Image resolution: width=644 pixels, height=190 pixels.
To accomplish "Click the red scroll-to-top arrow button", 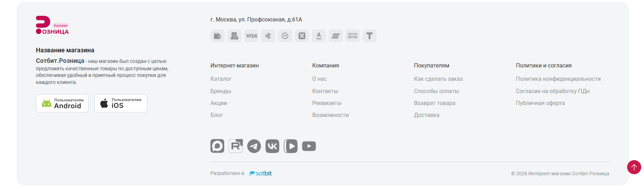I will [x=634, y=167].
